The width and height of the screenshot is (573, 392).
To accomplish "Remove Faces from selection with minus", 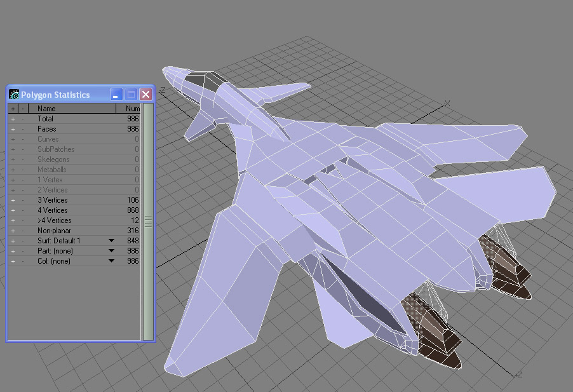I will coord(23,130).
